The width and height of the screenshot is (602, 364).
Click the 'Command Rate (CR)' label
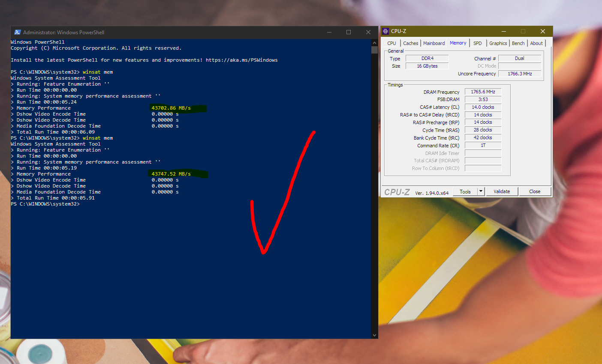click(438, 146)
